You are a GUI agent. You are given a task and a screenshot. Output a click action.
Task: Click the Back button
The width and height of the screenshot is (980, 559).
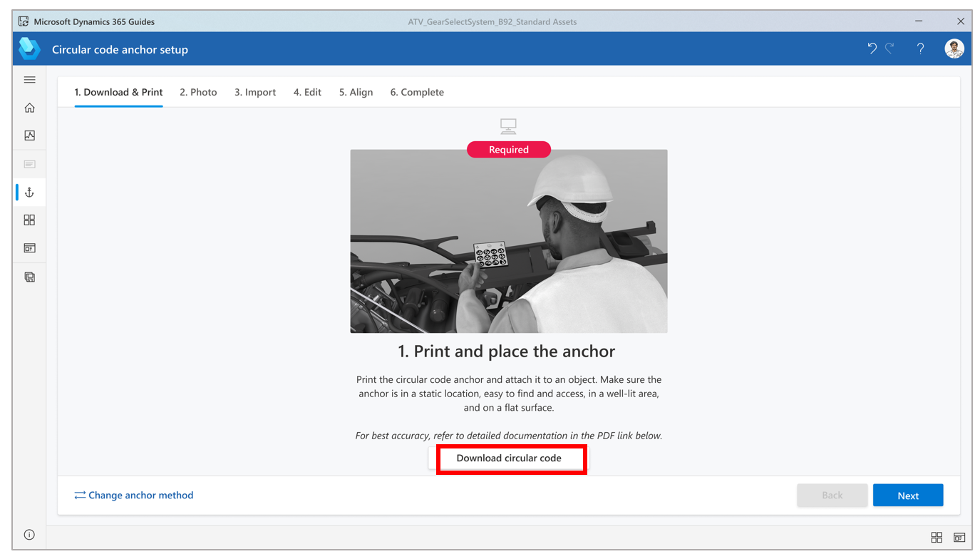point(832,496)
